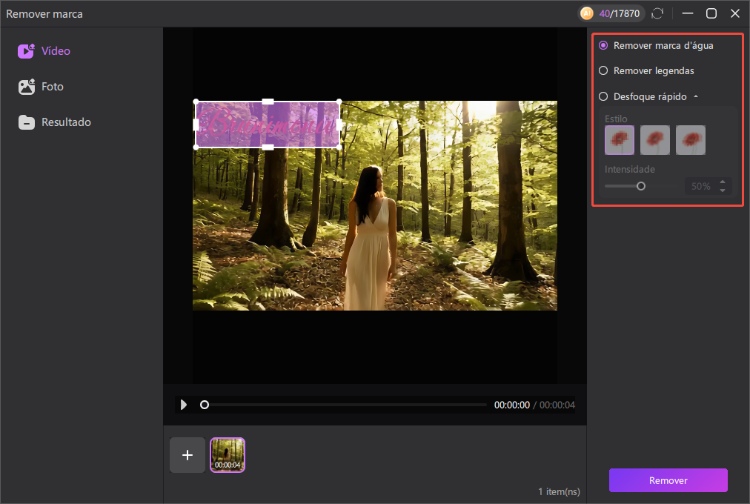The height and width of the screenshot is (504, 750).
Task: Close the Remover marca window
Action: 735,13
